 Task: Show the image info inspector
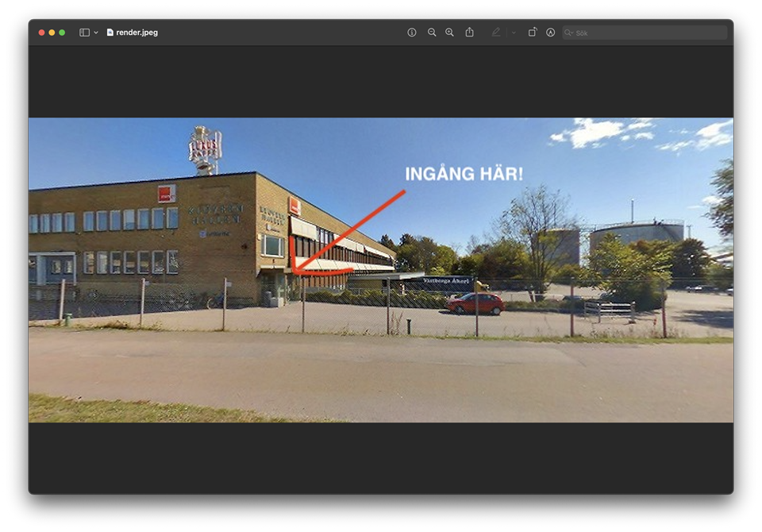(x=412, y=33)
